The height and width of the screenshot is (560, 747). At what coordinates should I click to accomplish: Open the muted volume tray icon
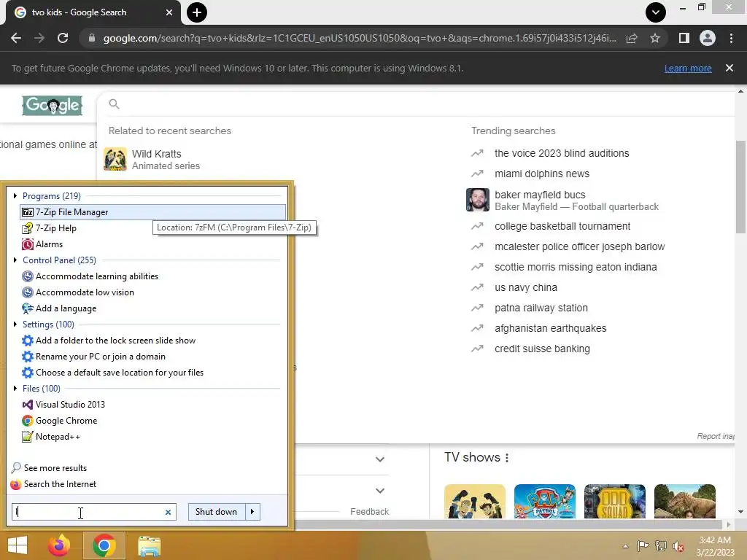678,546
